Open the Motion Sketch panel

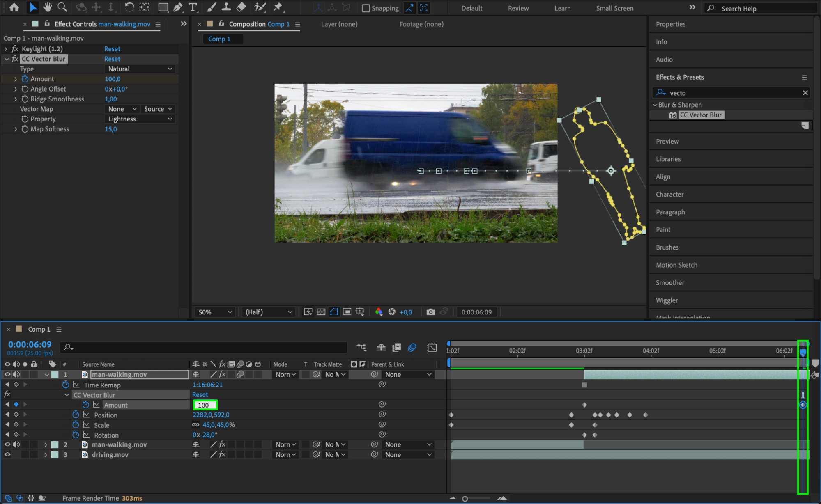(x=676, y=265)
